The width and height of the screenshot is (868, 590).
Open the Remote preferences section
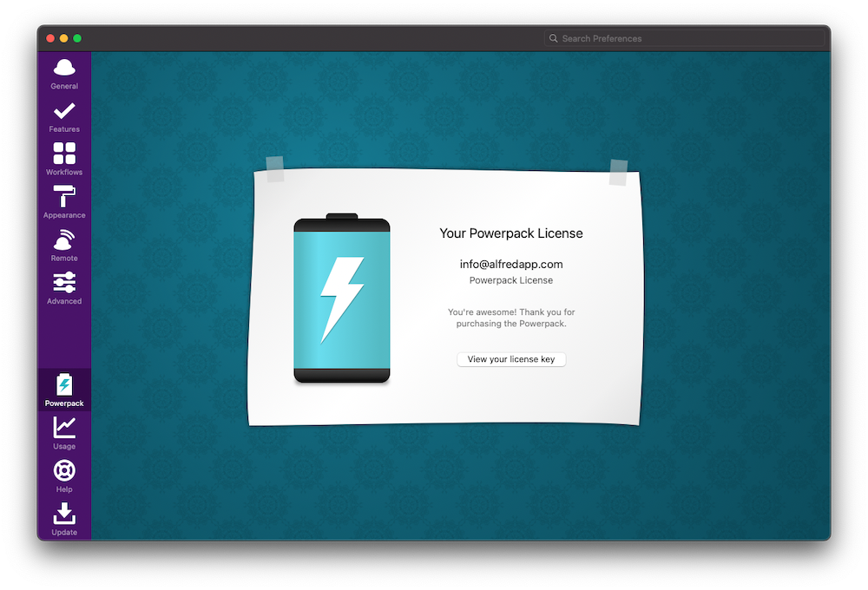64,241
